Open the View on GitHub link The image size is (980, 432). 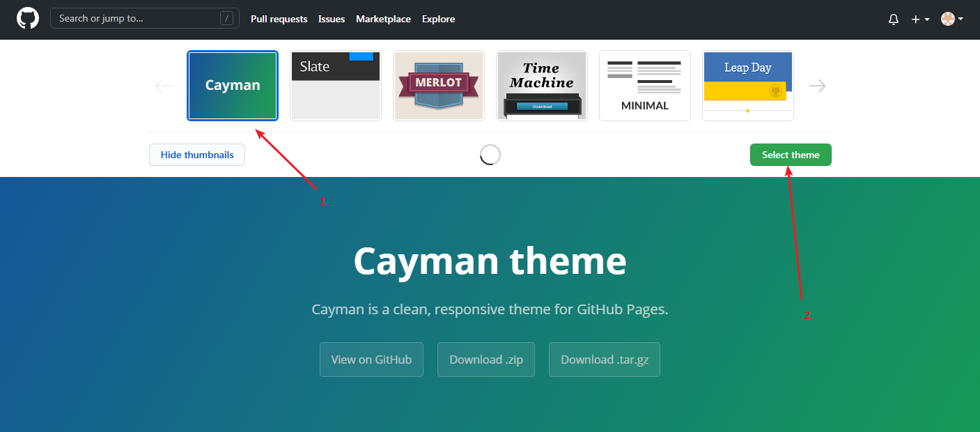[x=371, y=360]
